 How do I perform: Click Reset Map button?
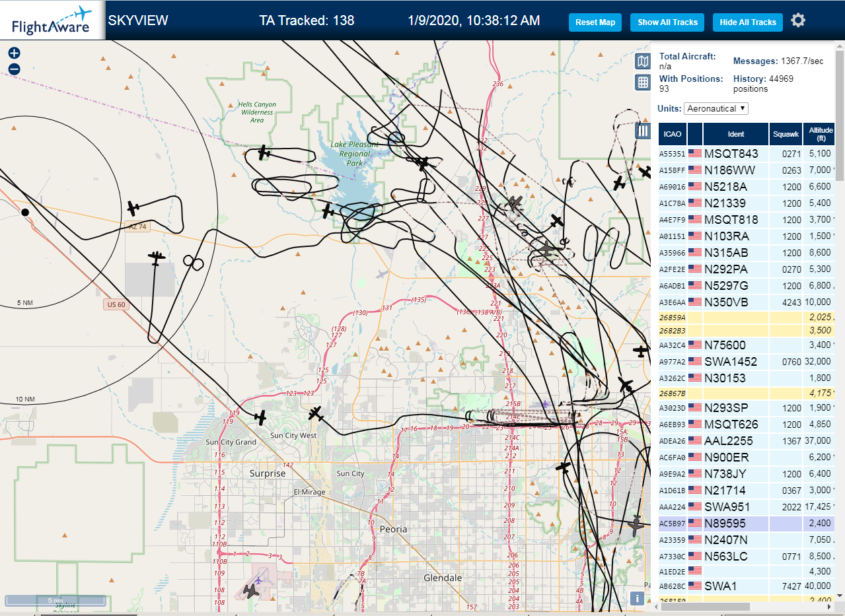595,22
